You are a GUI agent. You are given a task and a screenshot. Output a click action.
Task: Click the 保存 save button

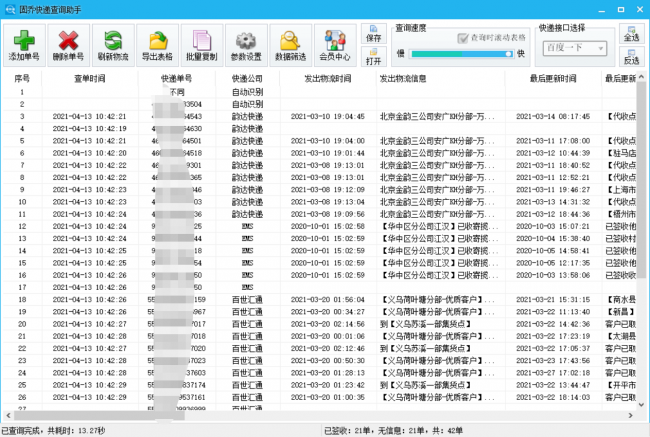tap(374, 34)
